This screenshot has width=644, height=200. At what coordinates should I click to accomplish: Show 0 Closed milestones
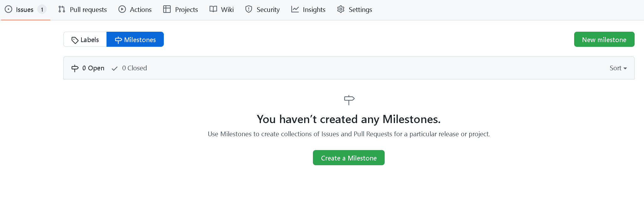(x=129, y=68)
